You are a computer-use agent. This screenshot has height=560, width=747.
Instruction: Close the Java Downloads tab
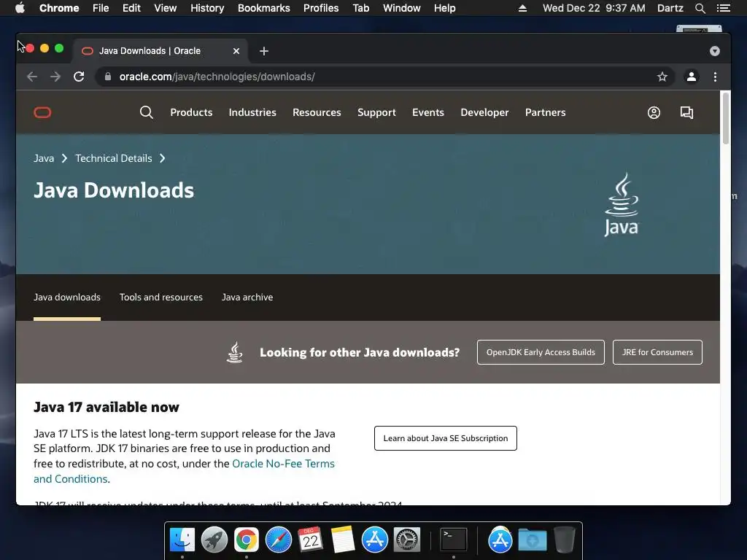[236, 51]
